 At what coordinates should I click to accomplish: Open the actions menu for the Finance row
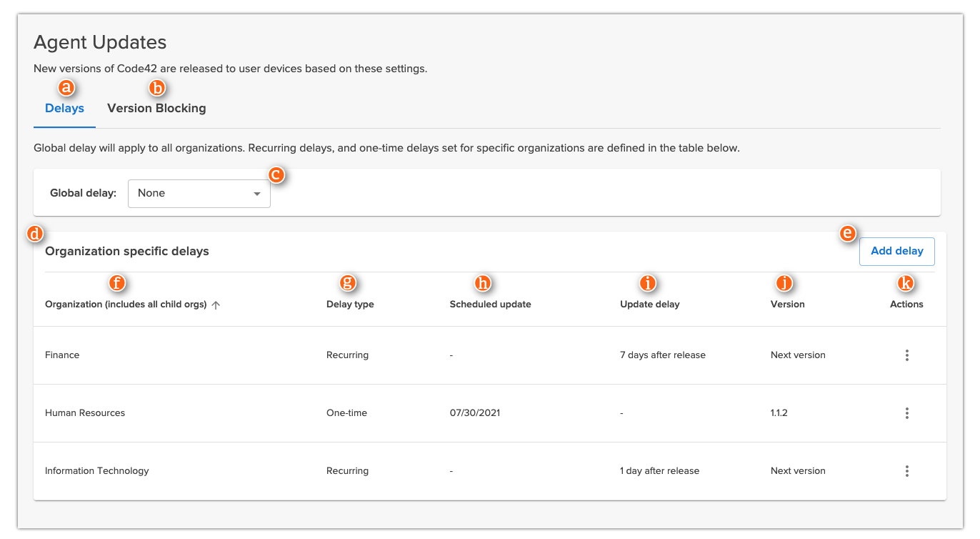pyautogui.click(x=906, y=355)
